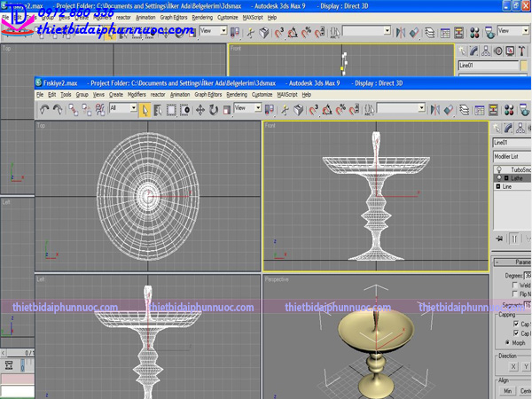Open Schematic View in front window
The image size is (532, 399).
493,110
